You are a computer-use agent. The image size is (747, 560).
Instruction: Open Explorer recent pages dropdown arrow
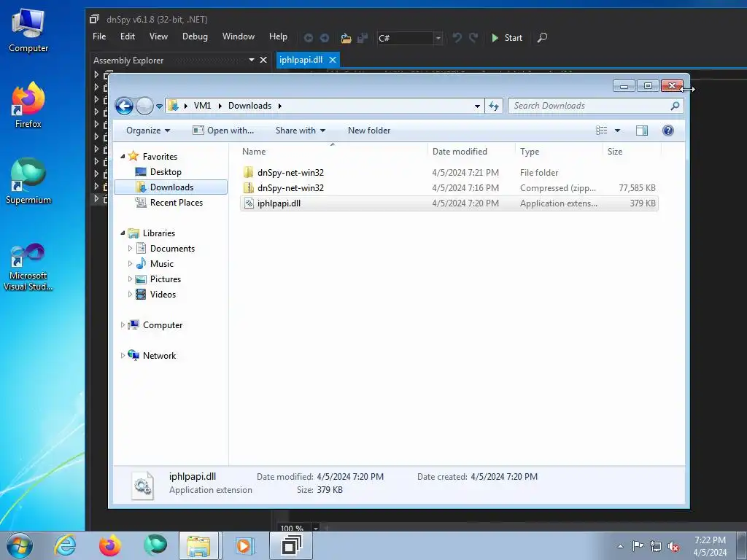(159, 106)
